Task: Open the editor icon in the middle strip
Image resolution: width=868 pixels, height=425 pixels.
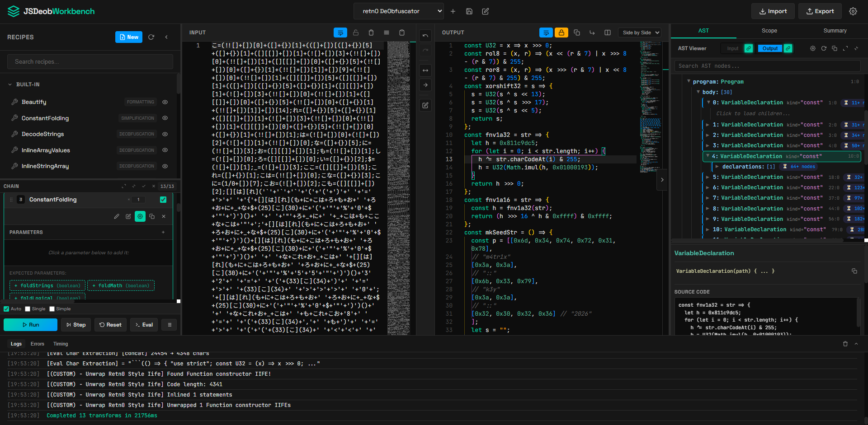Action: pyautogui.click(x=425, y=105)
